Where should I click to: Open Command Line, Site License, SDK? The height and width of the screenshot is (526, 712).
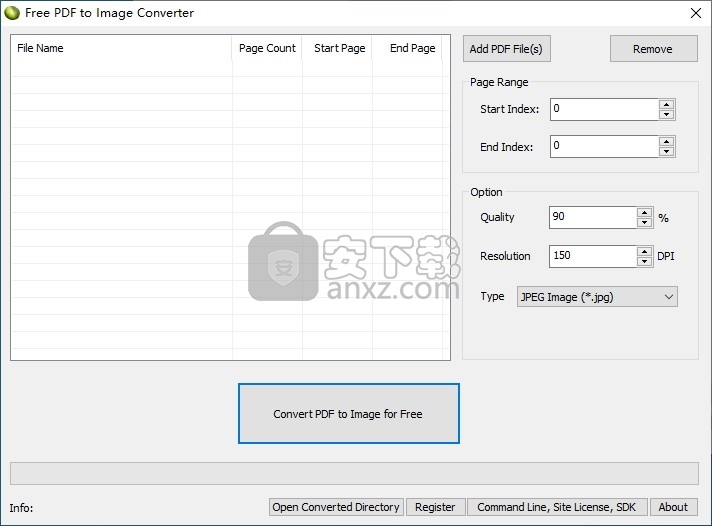click(557, 507)
